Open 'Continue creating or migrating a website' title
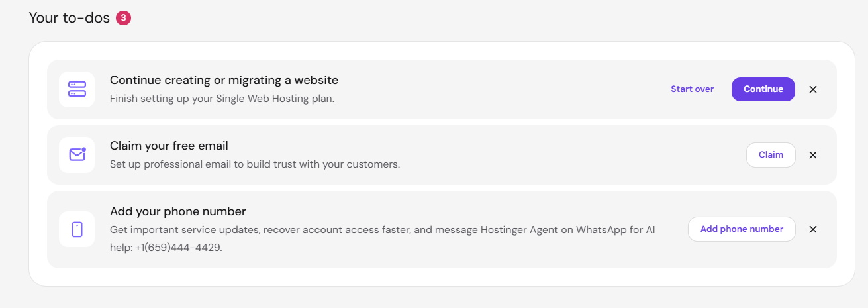 pyautogui.click(x=224, y=80)
